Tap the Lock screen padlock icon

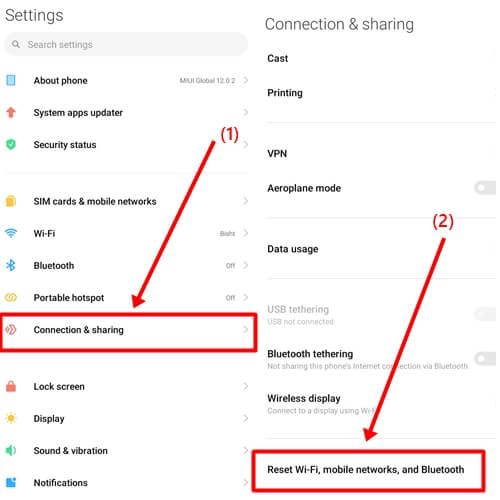click(x=11, y=386)
